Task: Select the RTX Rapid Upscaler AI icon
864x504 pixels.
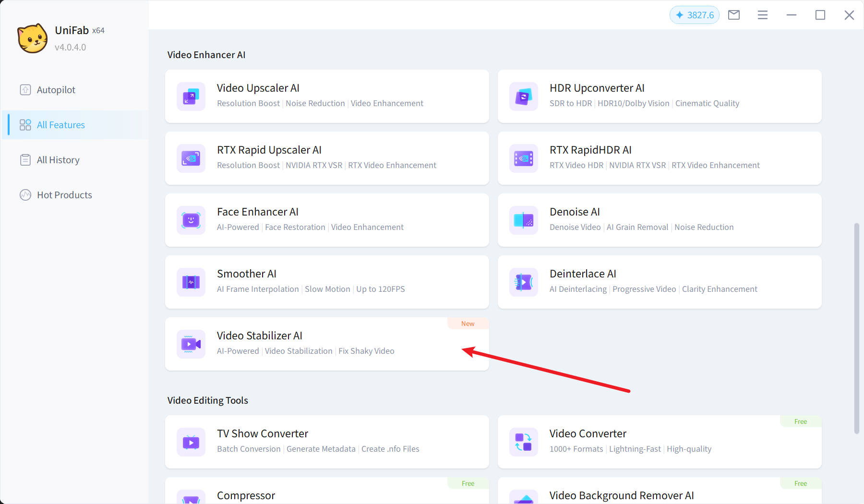Action: point(191,158)
